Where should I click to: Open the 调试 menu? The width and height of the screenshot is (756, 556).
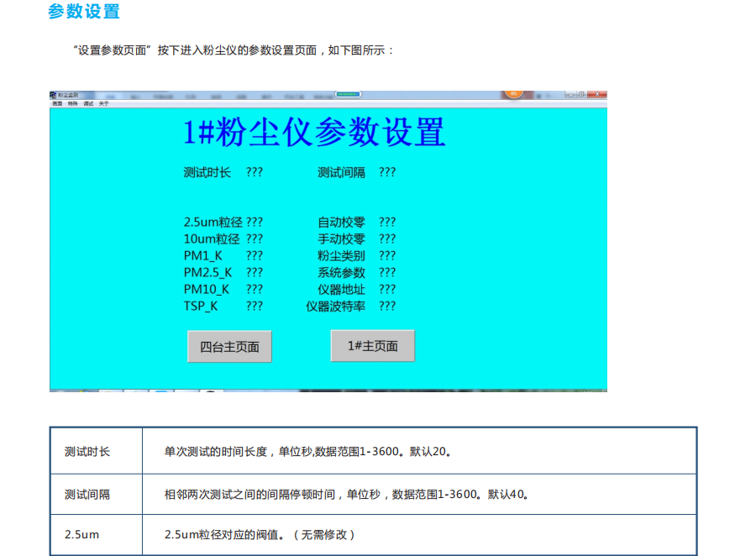88,103
